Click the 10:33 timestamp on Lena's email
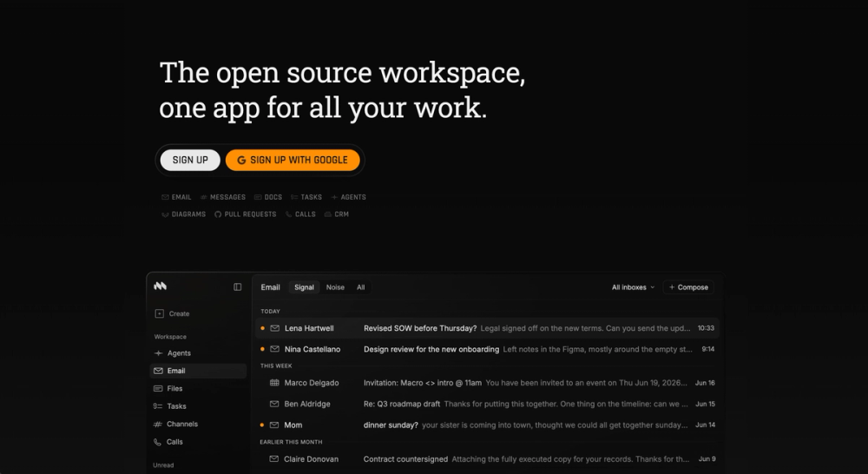The width and height of the screenshot is (868, 474). coord(706,328)
